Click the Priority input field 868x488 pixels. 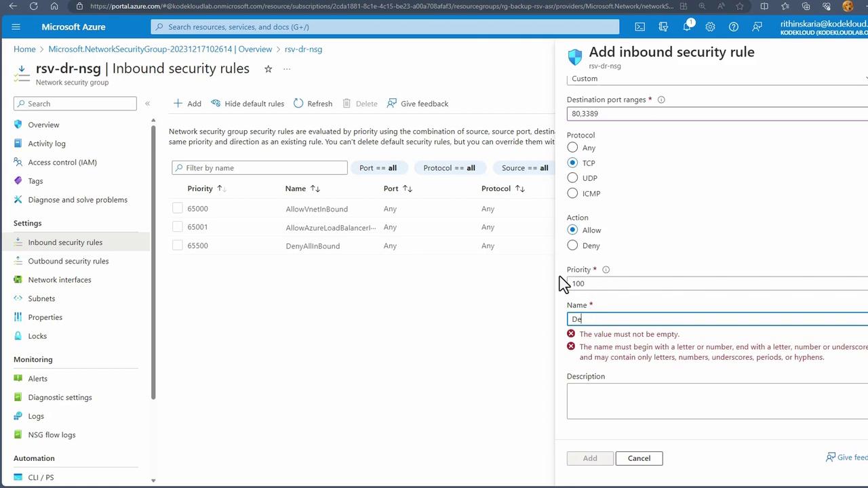pos(717,284)
